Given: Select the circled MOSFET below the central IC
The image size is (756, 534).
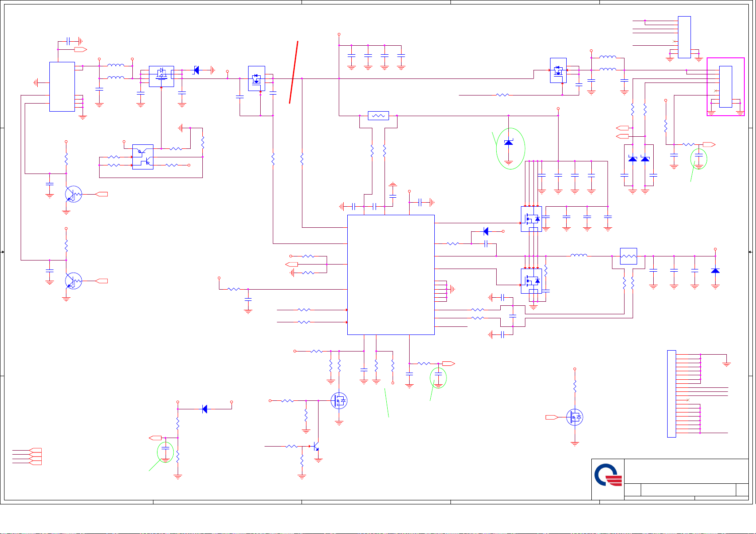Looking at the screenshot, I should 339,400.
